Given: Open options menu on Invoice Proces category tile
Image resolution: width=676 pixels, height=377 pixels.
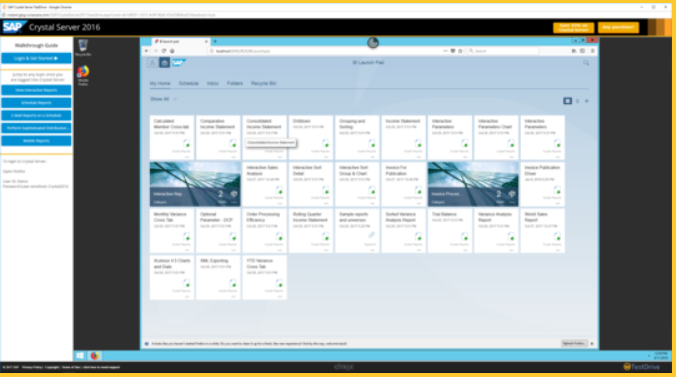Looking at the screenshot, I should click(512, 202).
